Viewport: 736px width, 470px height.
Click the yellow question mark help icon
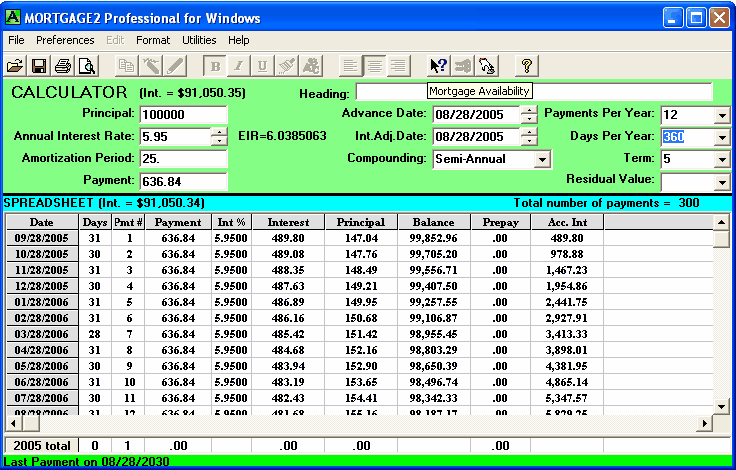(527, 66)
